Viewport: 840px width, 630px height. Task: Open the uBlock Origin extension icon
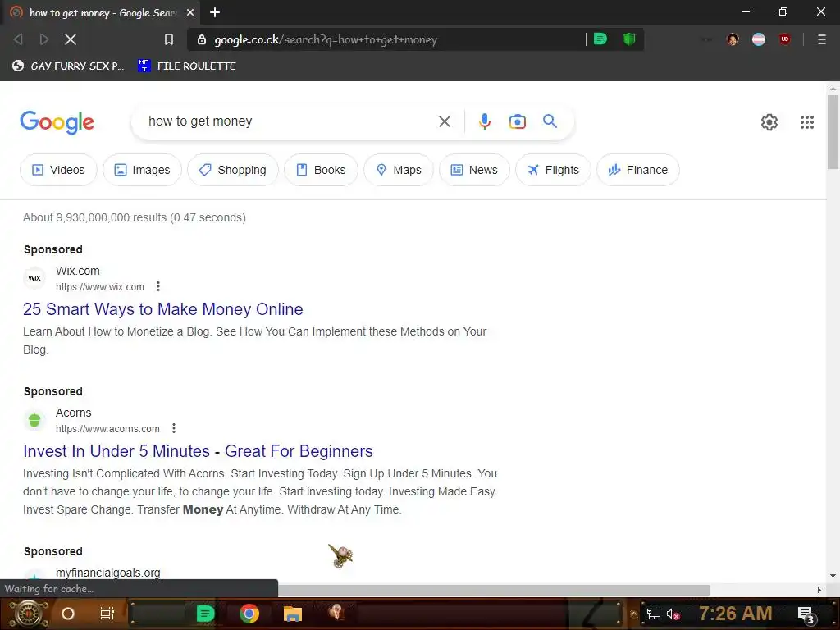point(785,39)
